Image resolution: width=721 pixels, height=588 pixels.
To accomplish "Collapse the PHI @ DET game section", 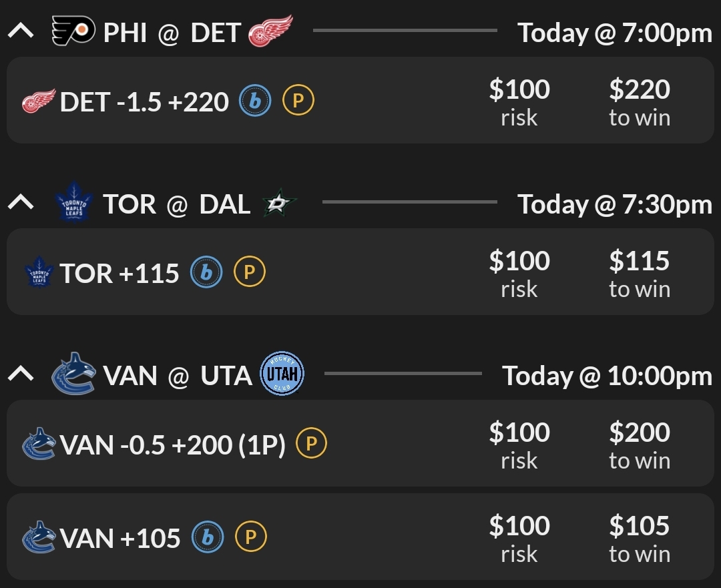I will [x=21, y=31].
